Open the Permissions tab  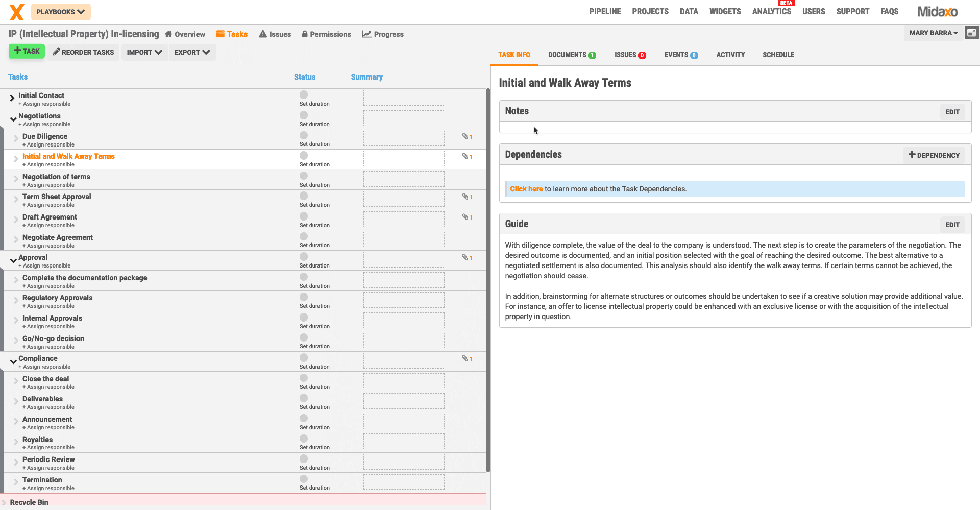pos(326,34)
